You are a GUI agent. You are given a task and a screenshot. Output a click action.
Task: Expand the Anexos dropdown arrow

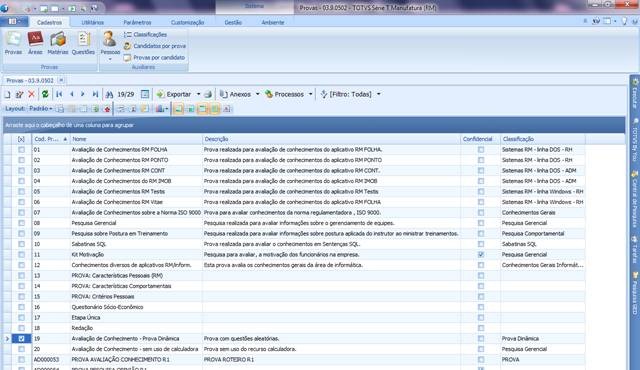pyautogui.click(x=258, y=94)
